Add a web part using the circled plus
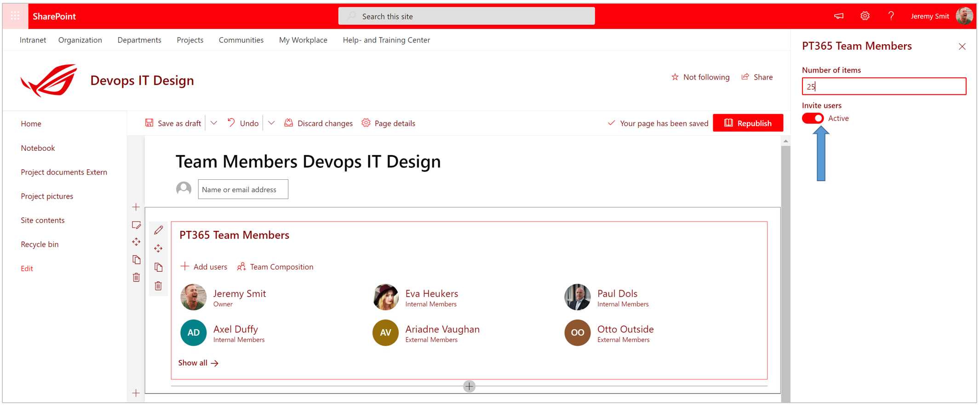This screenshot has height=406, width=980. coord(469,386)
